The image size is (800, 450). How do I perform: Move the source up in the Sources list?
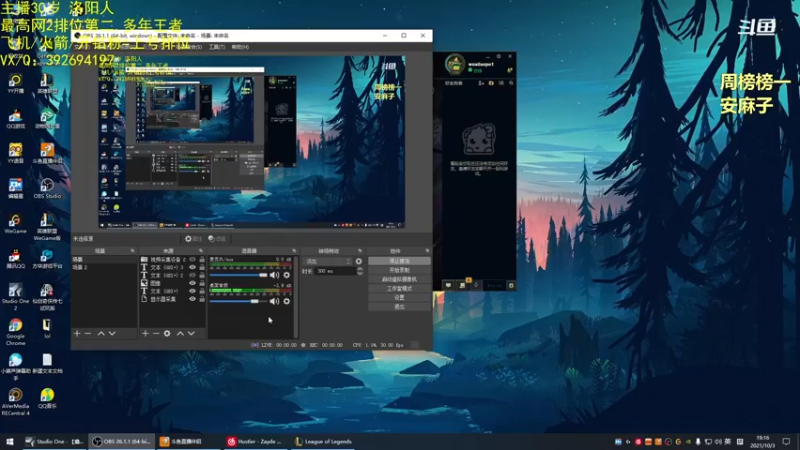coord(180,333)
